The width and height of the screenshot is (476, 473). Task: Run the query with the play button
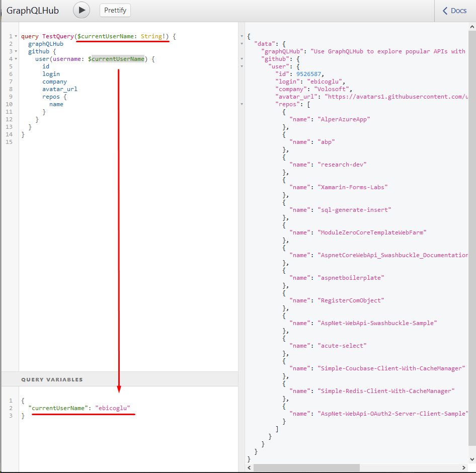(x=82, y=11)
